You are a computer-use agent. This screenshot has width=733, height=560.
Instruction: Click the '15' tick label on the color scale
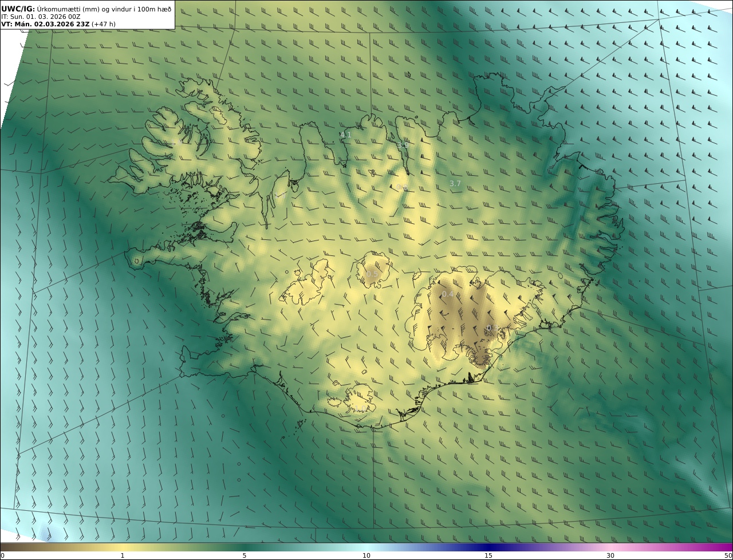(488, 555)
